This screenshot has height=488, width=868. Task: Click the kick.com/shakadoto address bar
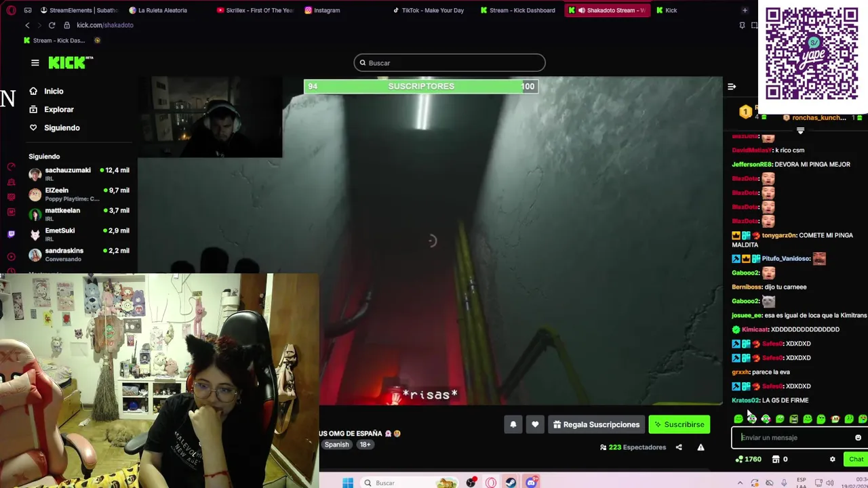[x=105, y=25]
